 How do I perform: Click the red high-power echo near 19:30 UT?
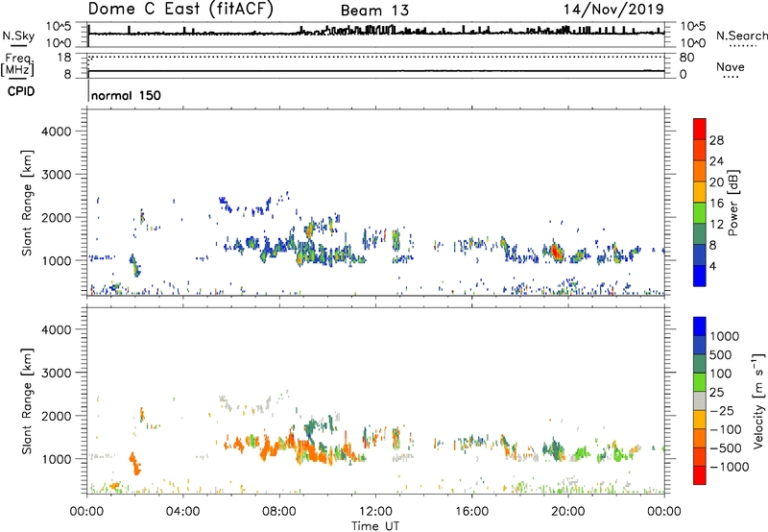[x=556, y=252]
